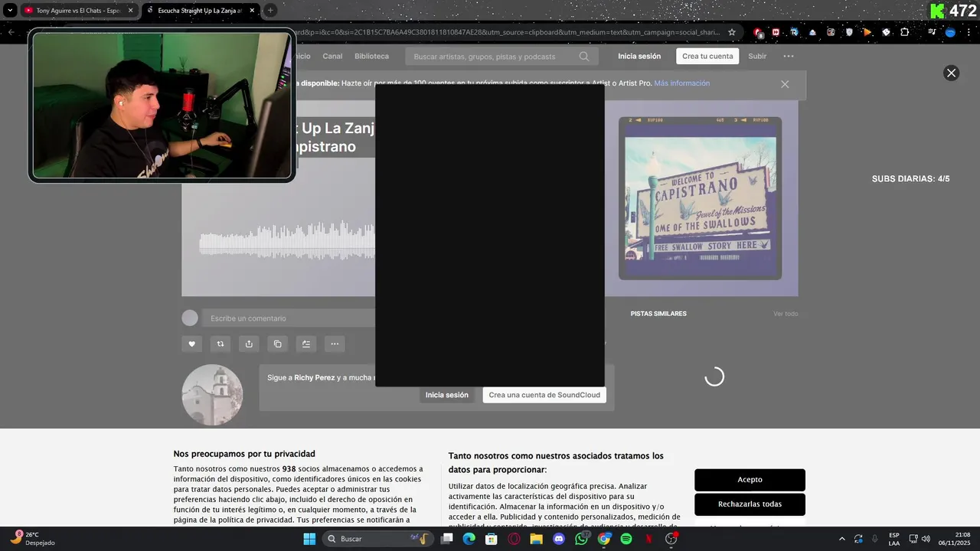Open the clock showing 21:08
Screen dimensions: 980x551
955,539
